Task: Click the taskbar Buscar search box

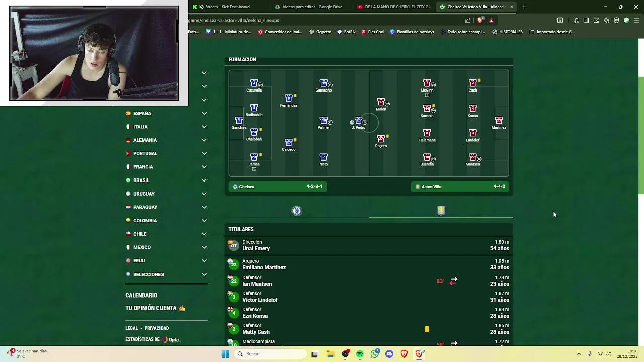Action: point(271,354)
